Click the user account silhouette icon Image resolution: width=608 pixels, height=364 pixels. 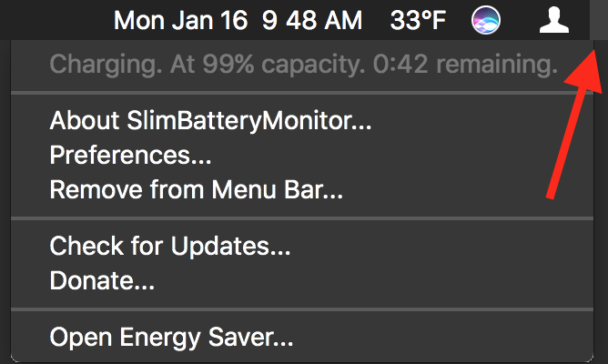(x=553, y=20)
